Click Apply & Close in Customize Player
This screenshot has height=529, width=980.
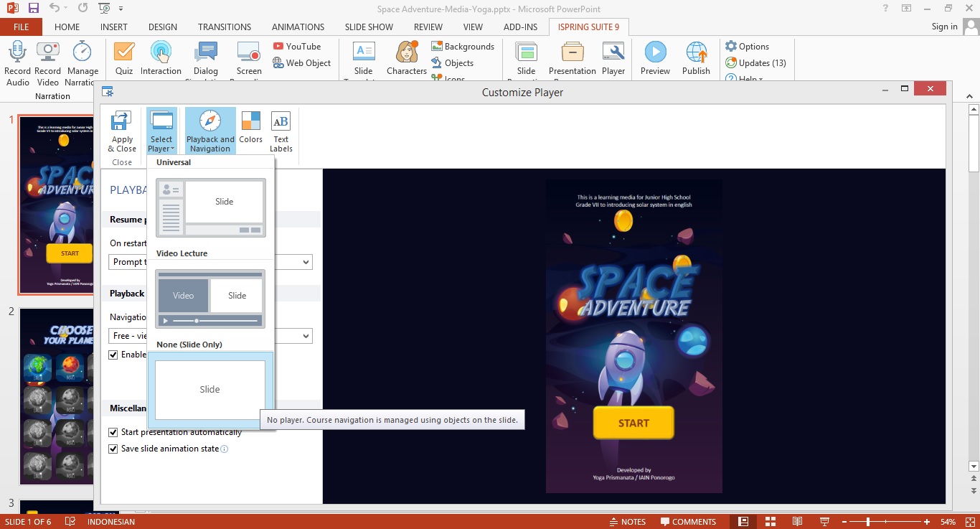122,131
